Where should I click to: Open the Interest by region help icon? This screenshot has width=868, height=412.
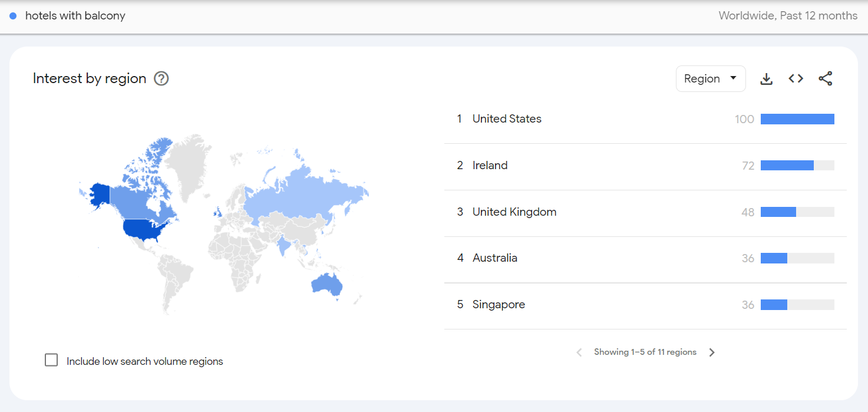coord(161,79)
